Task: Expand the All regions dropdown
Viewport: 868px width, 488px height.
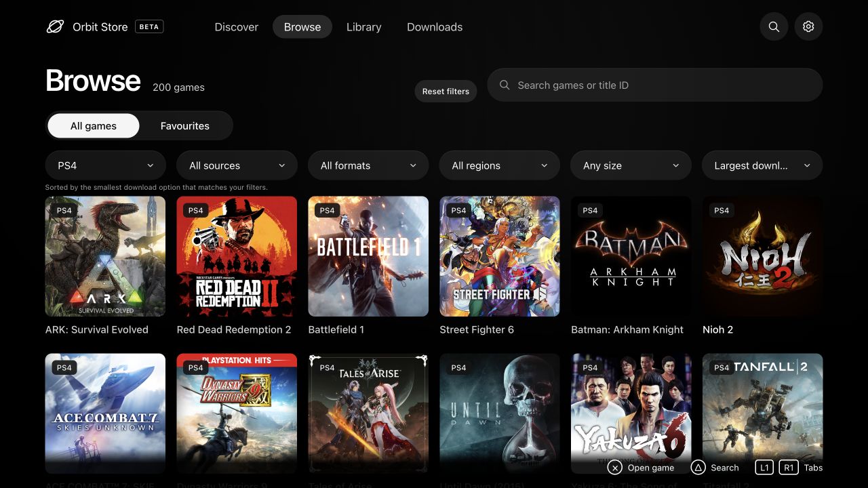Action: (x=500, y=165)
